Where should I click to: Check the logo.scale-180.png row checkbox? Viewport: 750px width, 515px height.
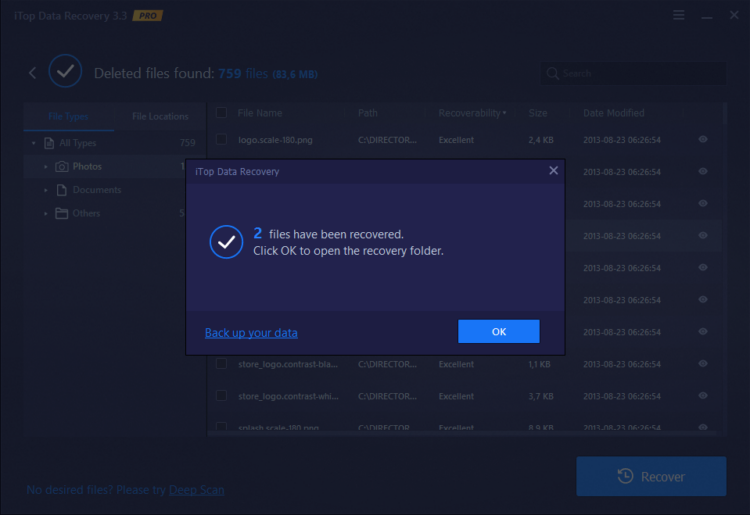pos(221,140)
